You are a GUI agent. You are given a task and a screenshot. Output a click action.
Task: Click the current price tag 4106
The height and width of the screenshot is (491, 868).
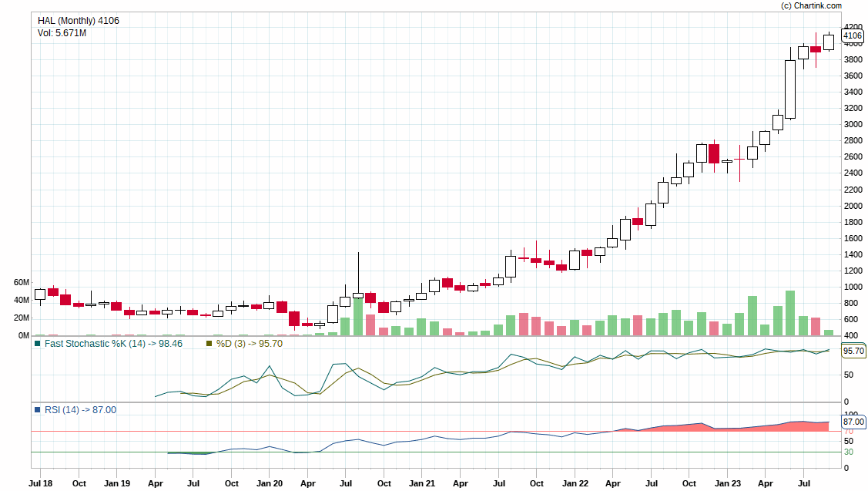click(x=852, y=35)
